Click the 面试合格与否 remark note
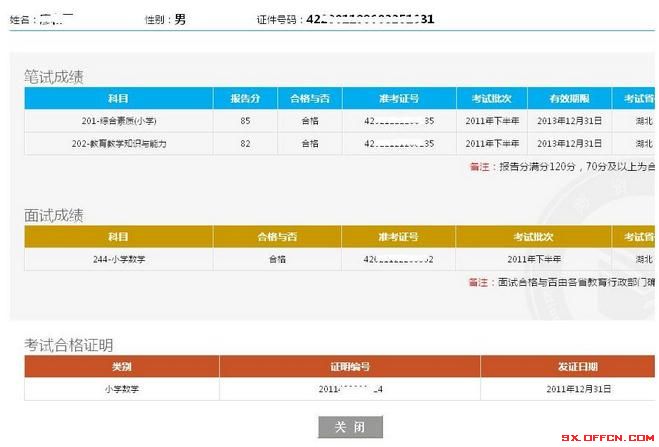Image resolution: width=659 pixels, height=447 pixels. [x=562, y=282]
